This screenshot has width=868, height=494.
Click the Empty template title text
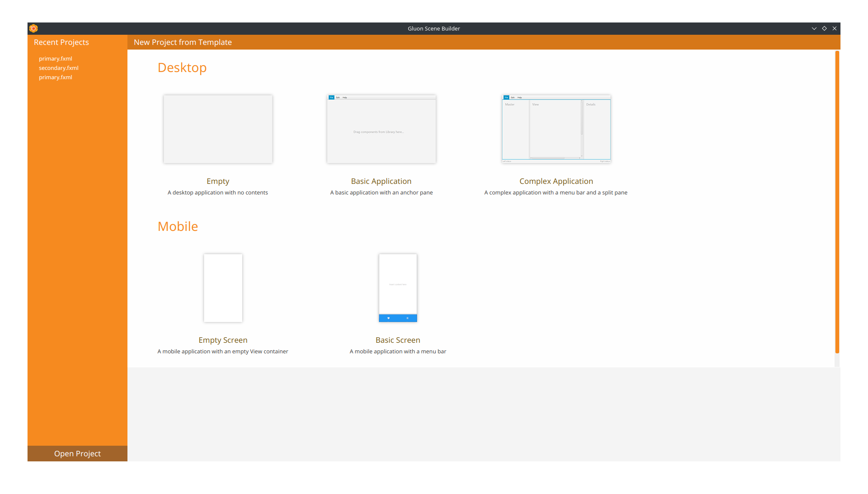(218, 181)
